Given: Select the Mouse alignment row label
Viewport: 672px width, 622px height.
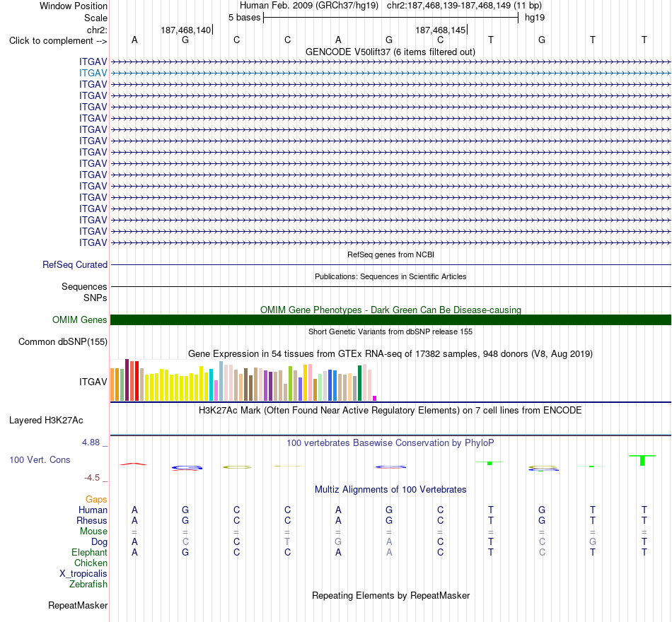Looking at the screenshot, I should coord(93,532).
